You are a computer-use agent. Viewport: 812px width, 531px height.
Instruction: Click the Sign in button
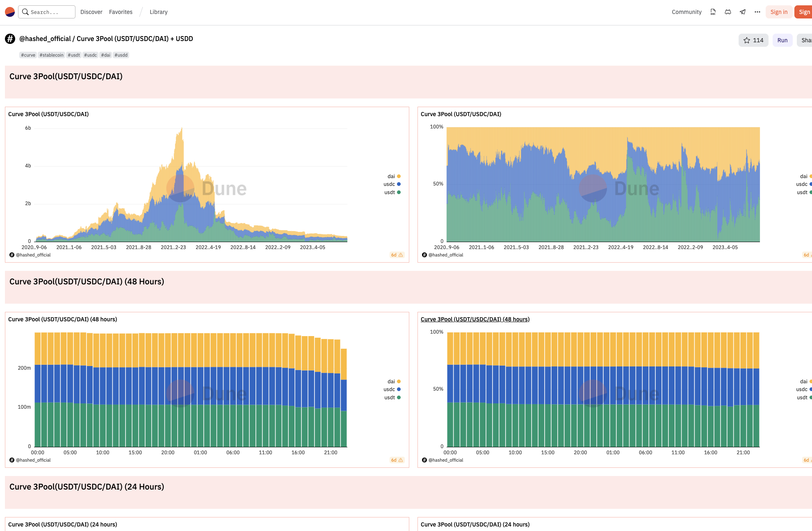[x=778, y=12]
